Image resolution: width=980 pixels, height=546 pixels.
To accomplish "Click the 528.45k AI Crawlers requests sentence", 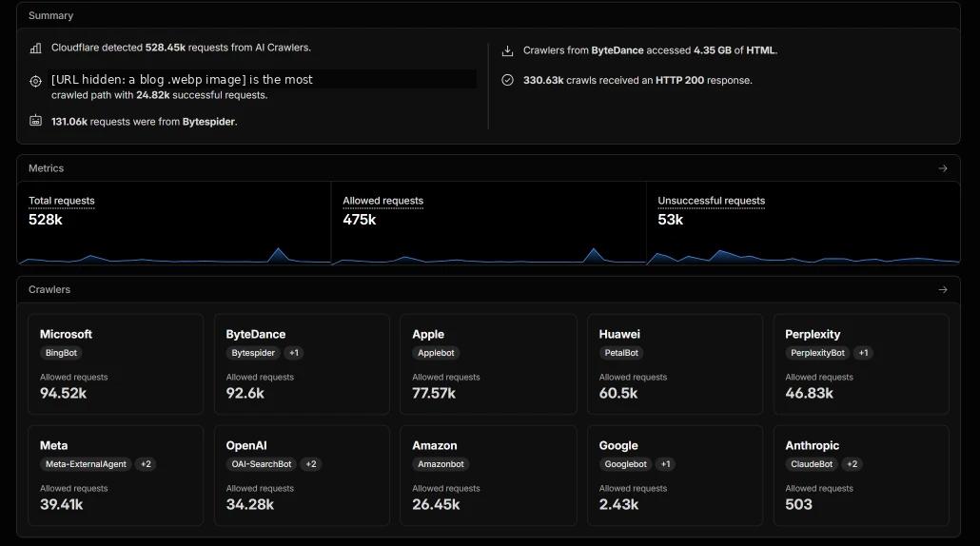I will pos(181,48).
